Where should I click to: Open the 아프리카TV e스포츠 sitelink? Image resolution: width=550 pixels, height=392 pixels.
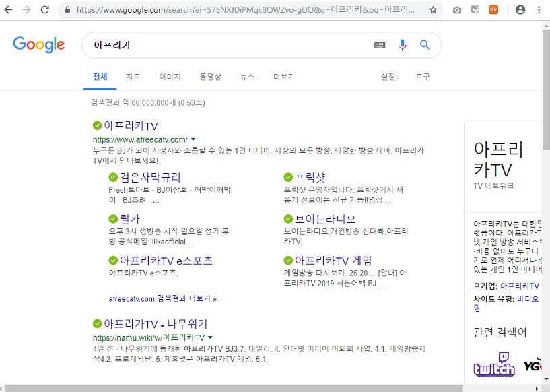tap(166, 261)
